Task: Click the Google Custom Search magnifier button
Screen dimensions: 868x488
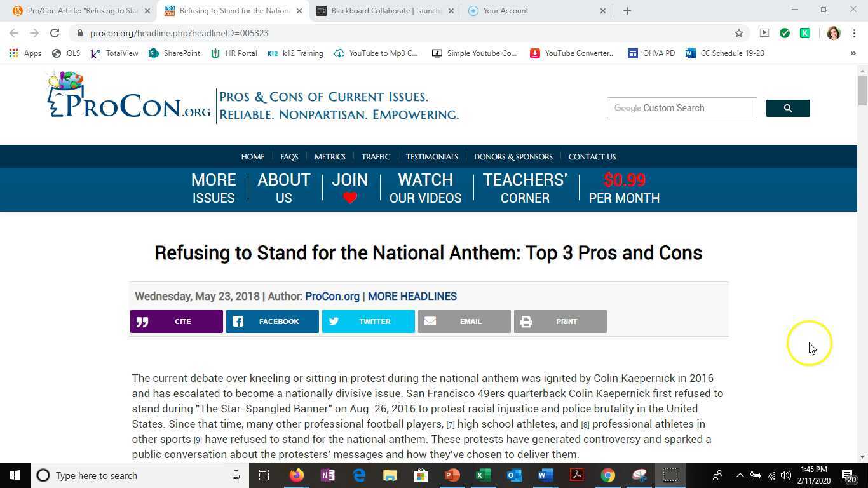Action: coord(788,107)
